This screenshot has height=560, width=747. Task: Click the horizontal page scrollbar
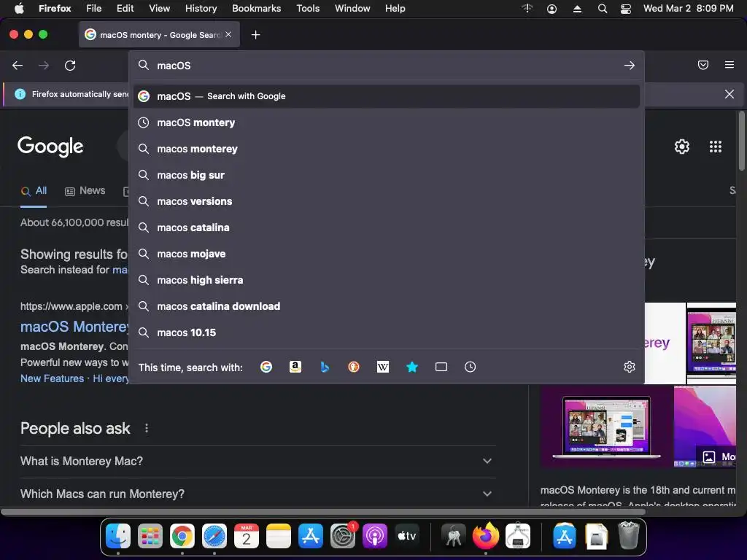click(x=323, y=512)
